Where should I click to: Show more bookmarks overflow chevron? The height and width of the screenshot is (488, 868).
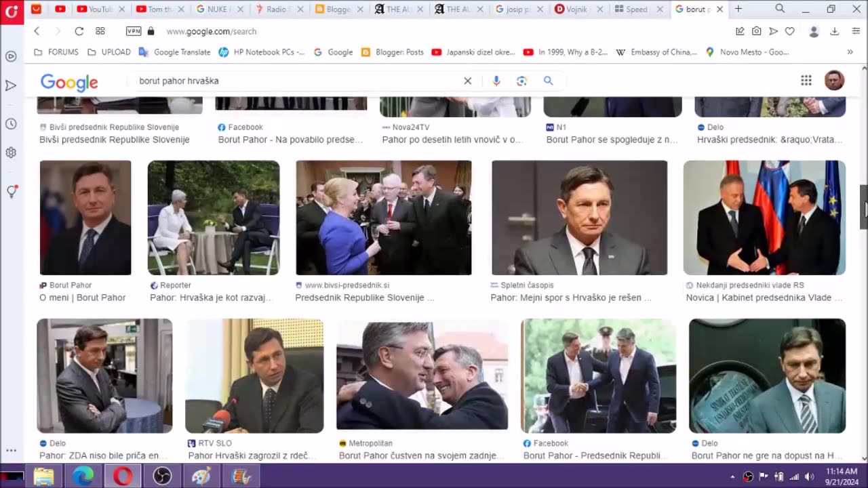point(850,52)
